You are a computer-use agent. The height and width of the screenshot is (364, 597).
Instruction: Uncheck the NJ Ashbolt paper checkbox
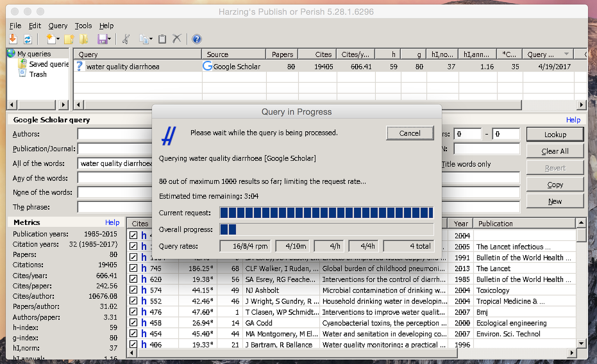(x=133, y=290)
